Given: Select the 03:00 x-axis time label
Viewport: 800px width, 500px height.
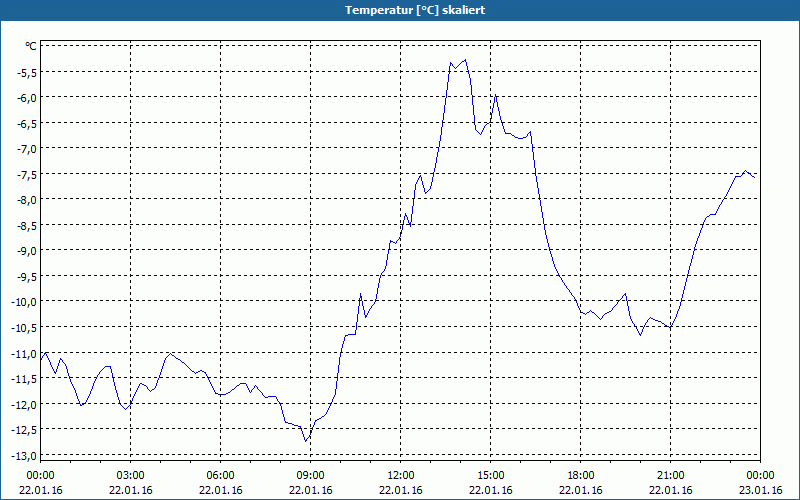Looking at the screenshot, I should (131, 476).
